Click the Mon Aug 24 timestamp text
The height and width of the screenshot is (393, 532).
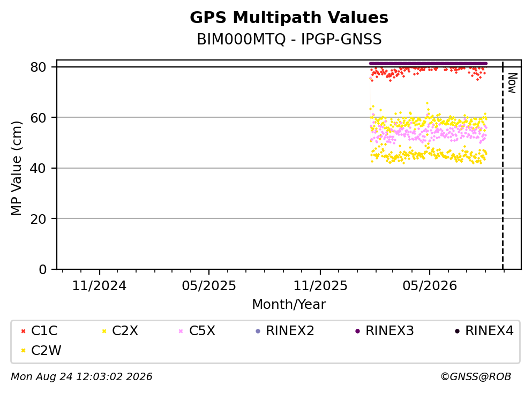[x=81, y=377]
